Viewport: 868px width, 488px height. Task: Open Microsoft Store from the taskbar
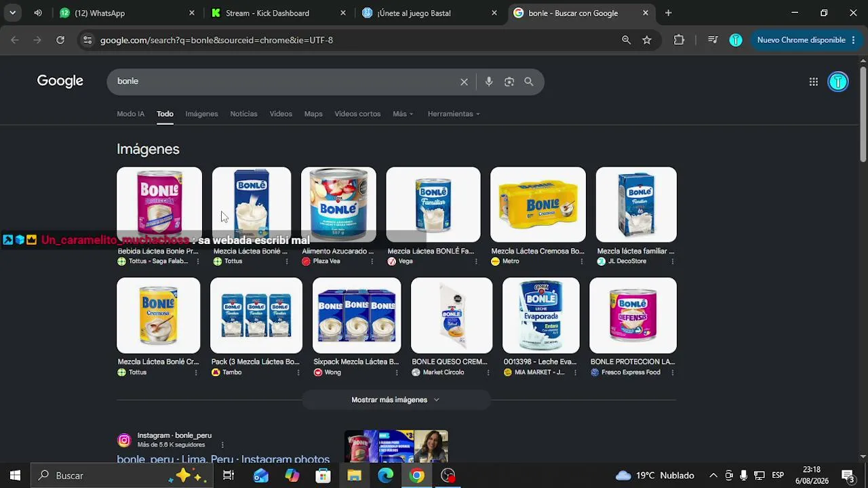323,476
